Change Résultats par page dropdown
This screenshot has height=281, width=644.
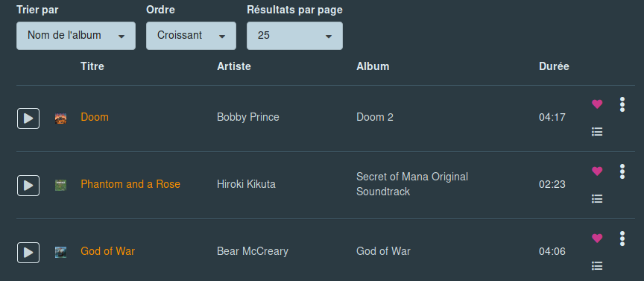294,36
